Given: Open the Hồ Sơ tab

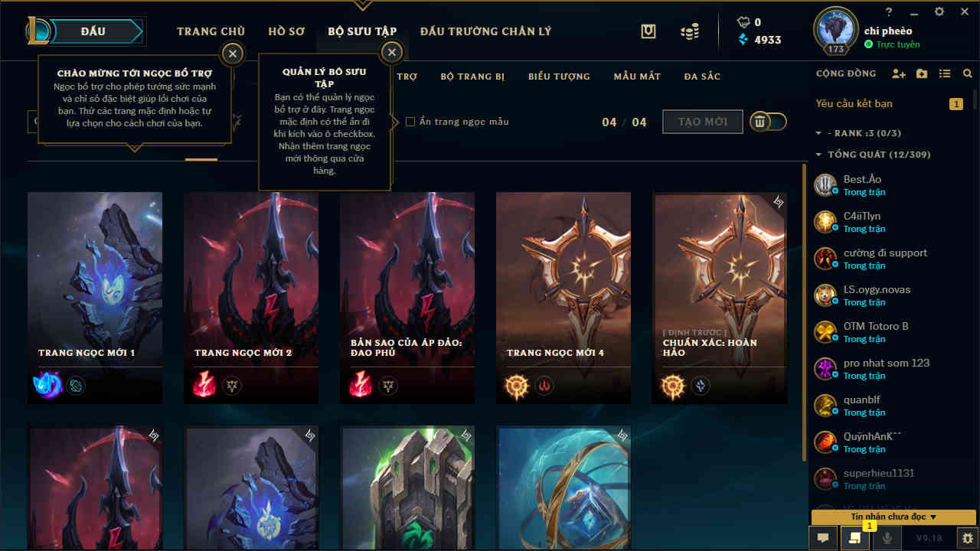Looking at the screenshot, I should pos(286,31).
